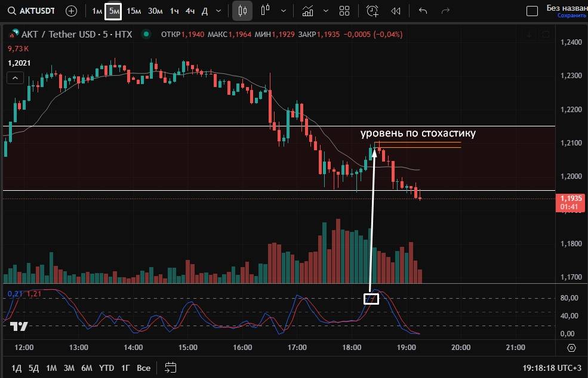Set the date range to YTD
588x378 pixels.
pyautogui.click(x=106, y=368)
